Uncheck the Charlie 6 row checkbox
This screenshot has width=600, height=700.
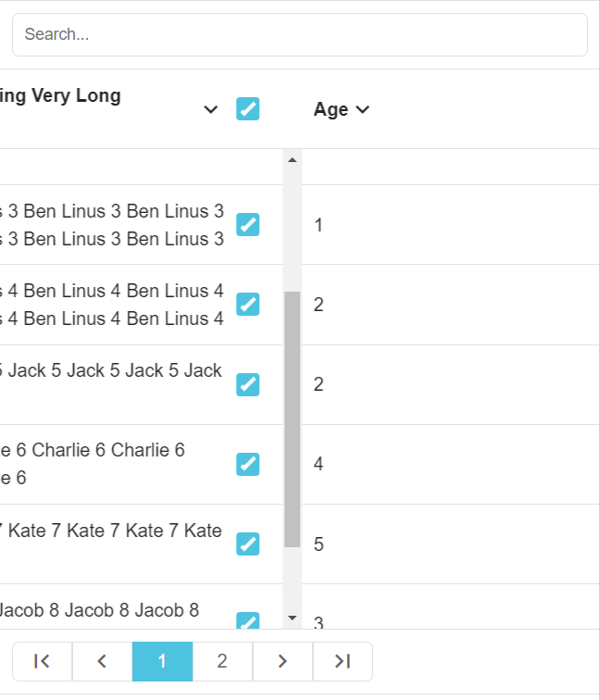(x=248, y=464)
